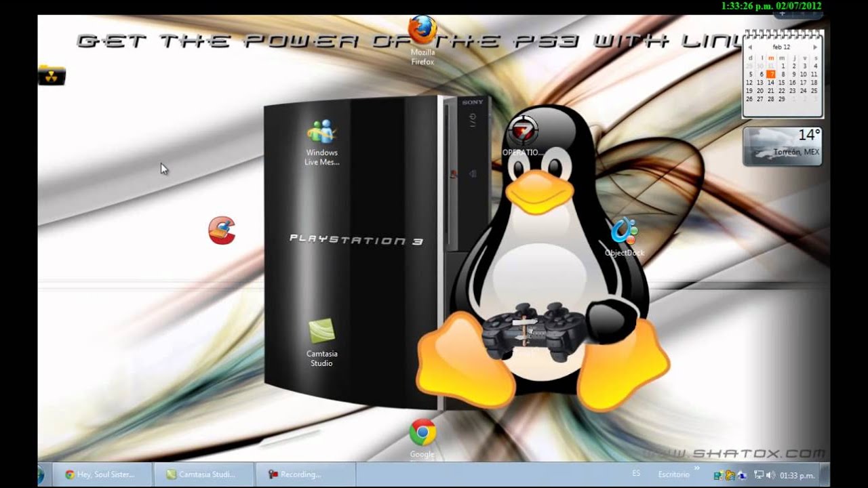The height and width of the screenshot is (488, 868).
Task: Switch to the Recording taskbar button
Action: pyautogui.click(x=305, y=474)
